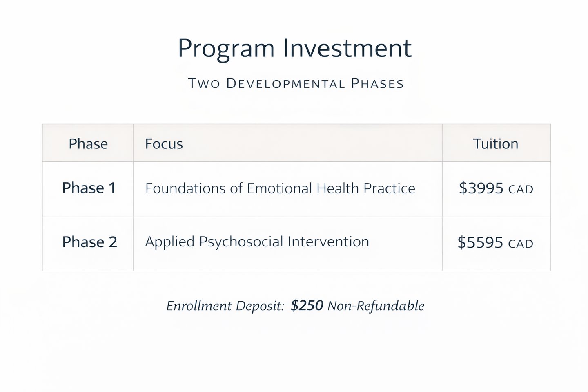The image size is (588, 392).
Task: Click the Phase column header
Action: coord(88,144)
